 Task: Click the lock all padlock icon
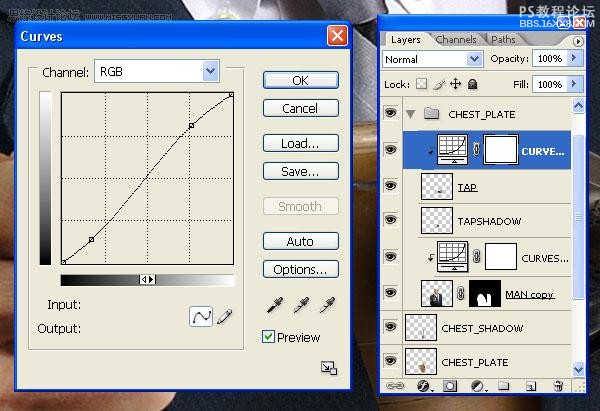coord(473,84)
